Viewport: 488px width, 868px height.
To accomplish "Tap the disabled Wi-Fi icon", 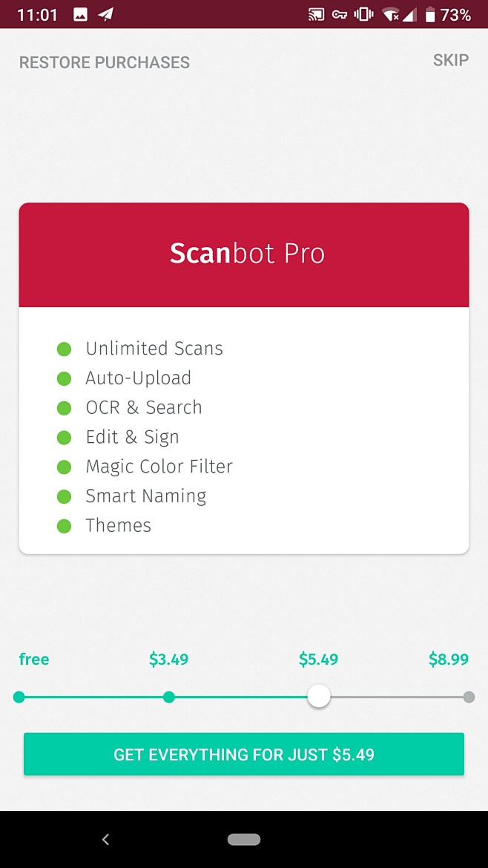I will point(390,13).
